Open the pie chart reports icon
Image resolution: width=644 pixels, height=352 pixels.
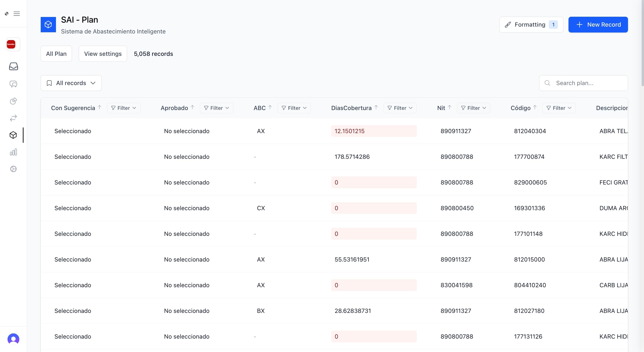click(x=13, y=101)
